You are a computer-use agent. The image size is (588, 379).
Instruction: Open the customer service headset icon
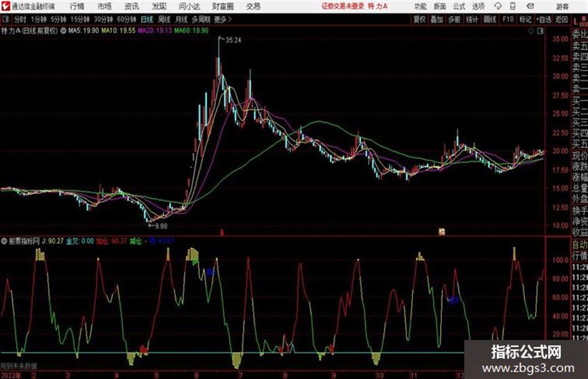click(x=498, y=6)
